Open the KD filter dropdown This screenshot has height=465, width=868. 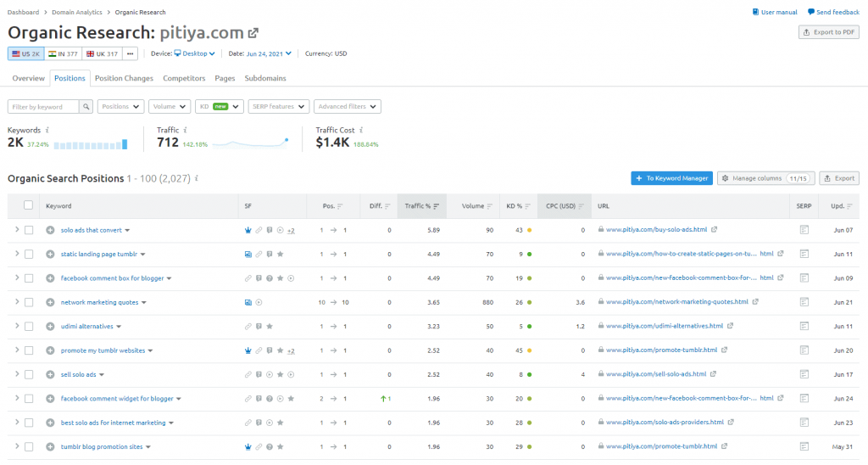tap(220, 106)
